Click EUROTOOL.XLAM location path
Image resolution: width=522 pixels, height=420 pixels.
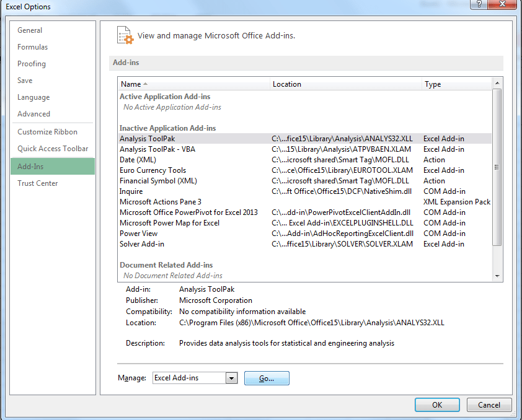click(x=342, y=170)
